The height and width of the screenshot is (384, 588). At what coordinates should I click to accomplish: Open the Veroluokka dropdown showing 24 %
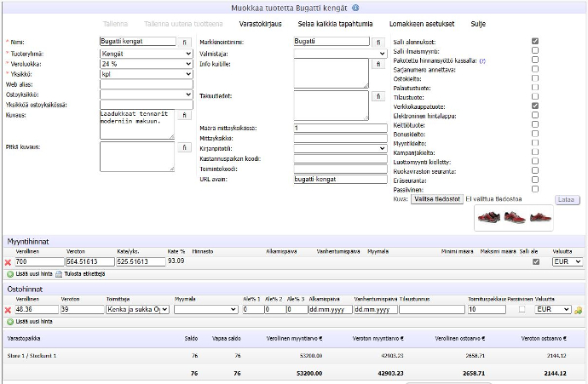tap(147, 64)
